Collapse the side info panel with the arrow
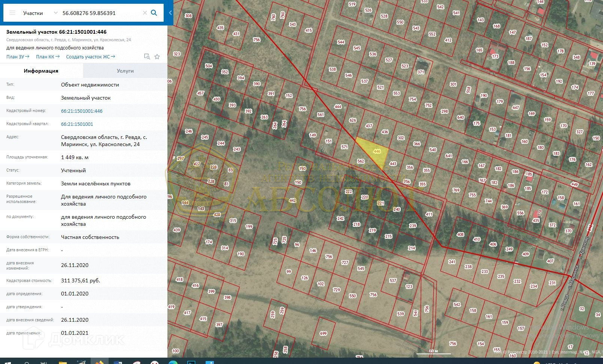603x364 pixels. (x=170, y=13)
